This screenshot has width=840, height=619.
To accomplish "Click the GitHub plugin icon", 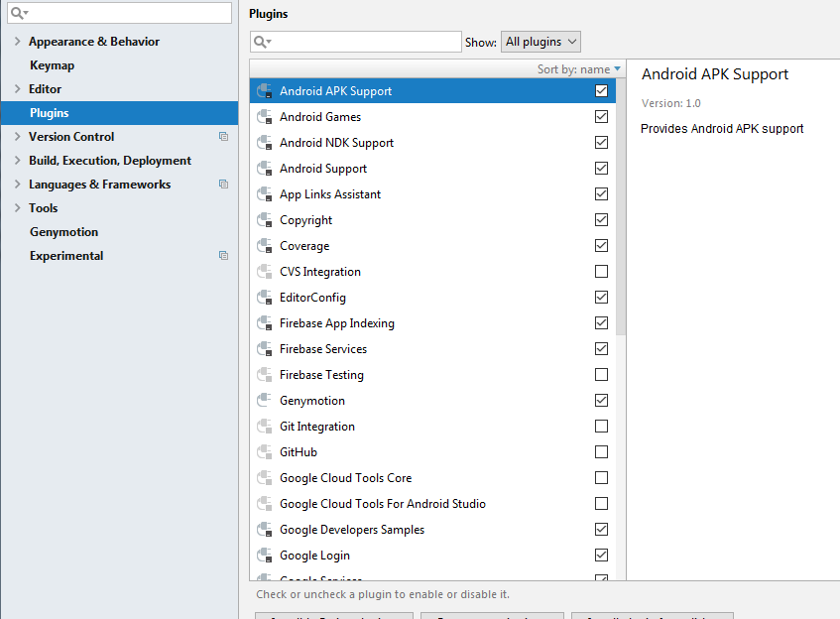I will [265, 452].
